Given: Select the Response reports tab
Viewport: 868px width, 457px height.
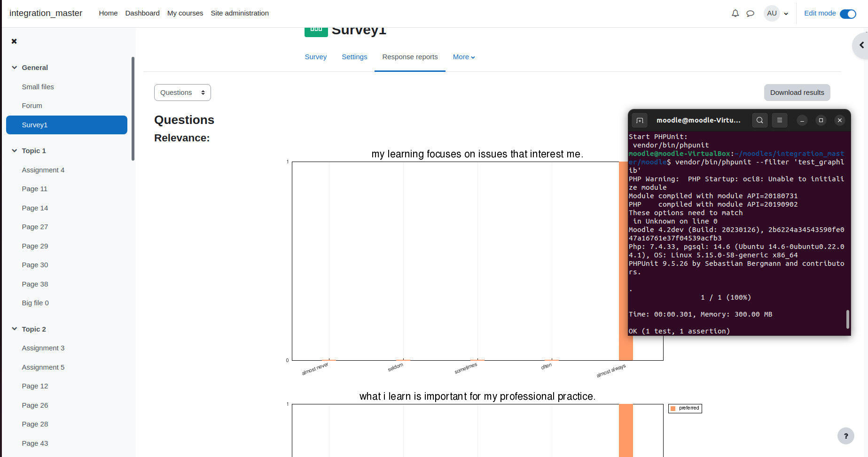Looking at the screenshot, I should pyautogui.click(x=410, y=57).
